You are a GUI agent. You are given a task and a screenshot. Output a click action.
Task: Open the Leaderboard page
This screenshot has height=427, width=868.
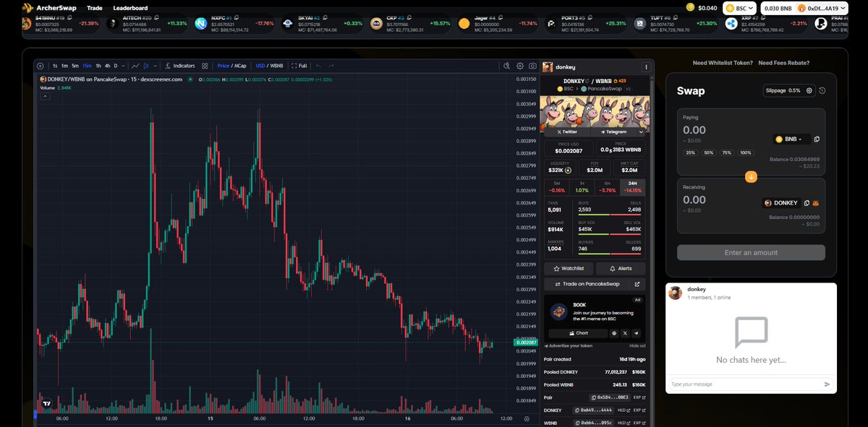coord(130,8)
